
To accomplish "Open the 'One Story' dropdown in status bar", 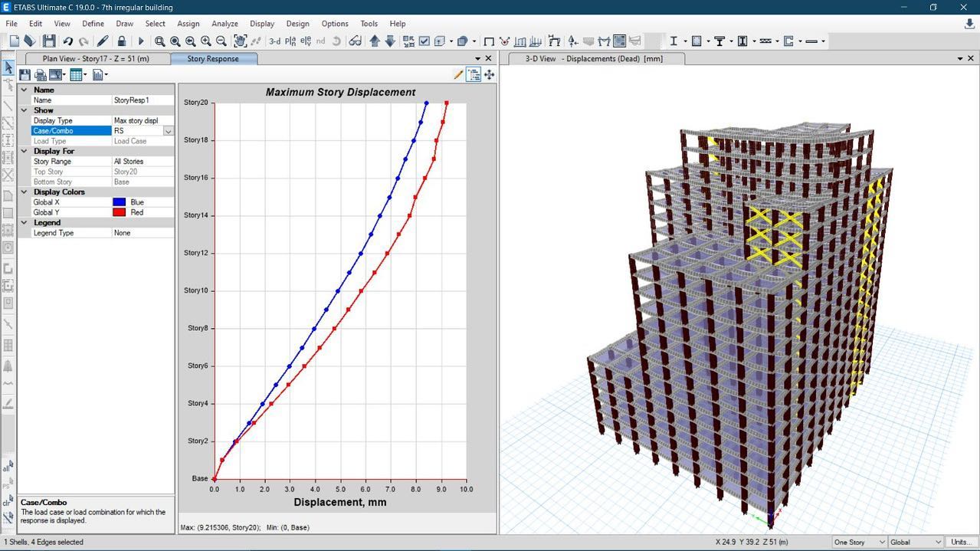I will click(859, 542).
